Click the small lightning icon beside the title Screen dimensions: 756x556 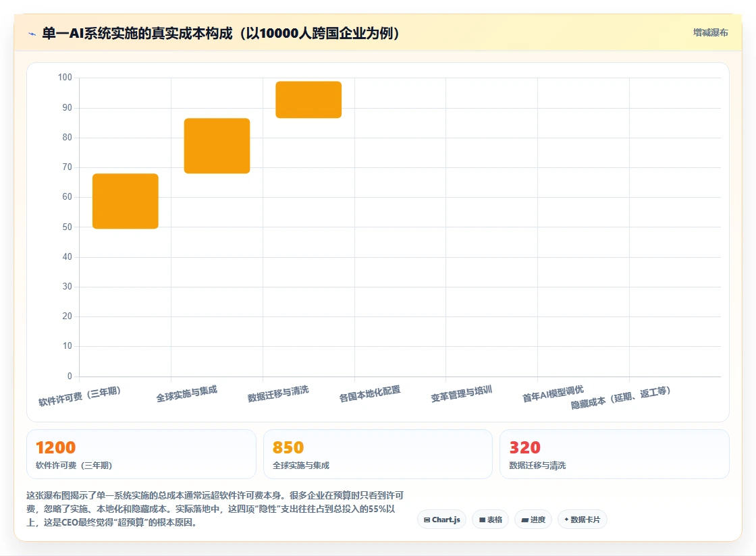32,34
